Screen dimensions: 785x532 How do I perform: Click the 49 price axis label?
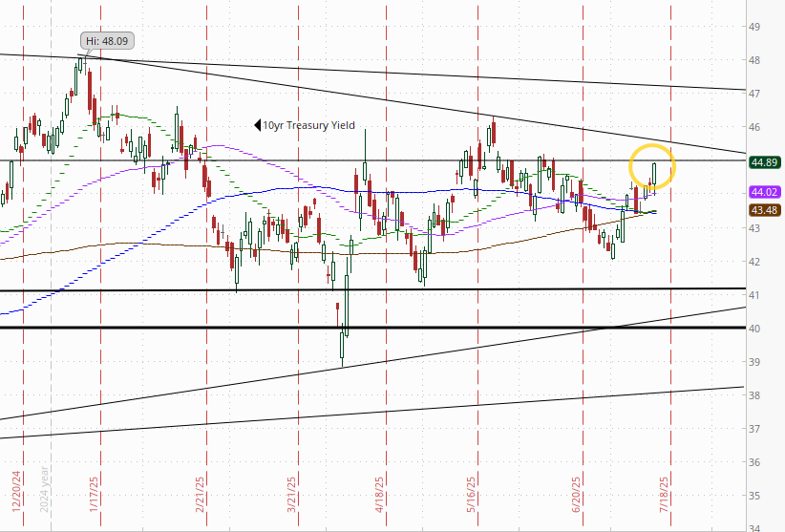pos(754,27)
